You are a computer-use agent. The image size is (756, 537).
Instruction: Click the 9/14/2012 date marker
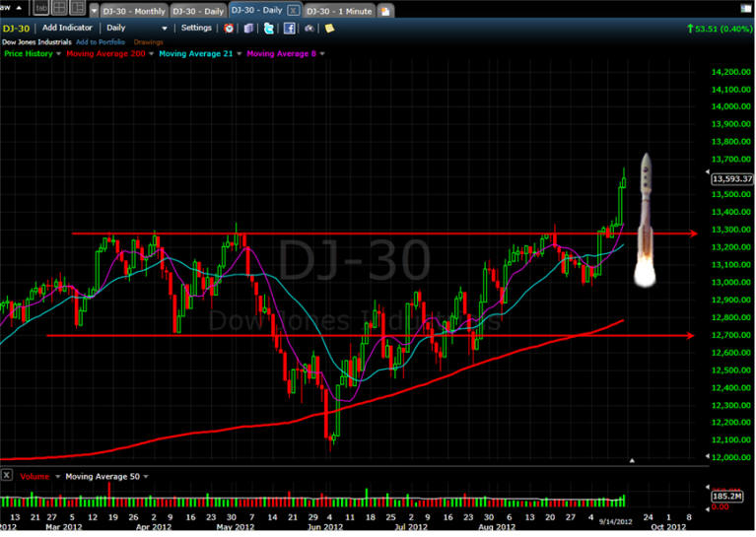point(615,521)
